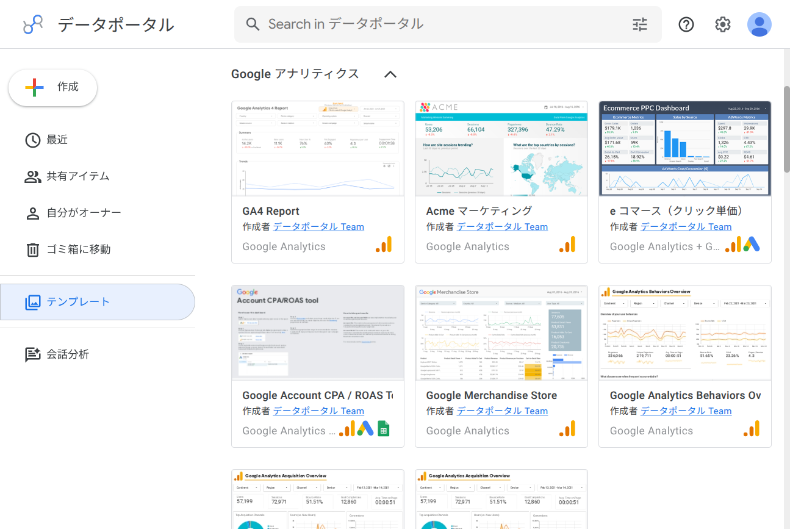This screenshot has height=529, width=790.
Task: Click Google Ads icon on e コマース card
Action: 751,244
